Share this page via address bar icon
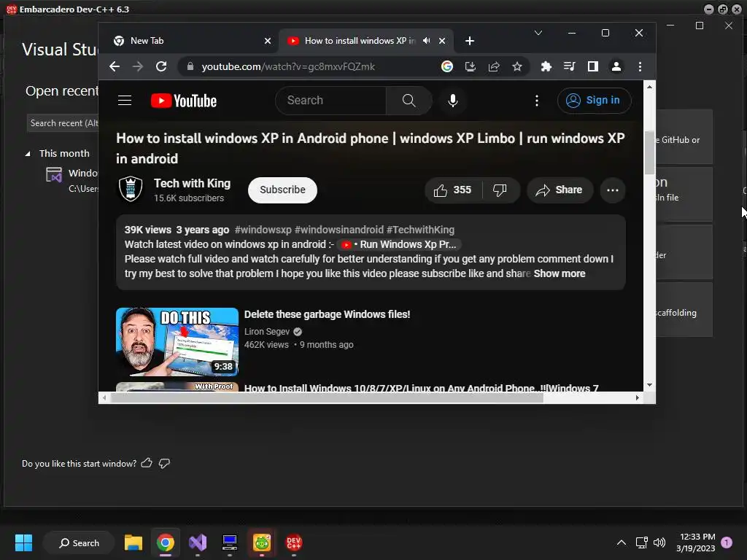Viewport: 747px width, 560px height. pos(494,66)
